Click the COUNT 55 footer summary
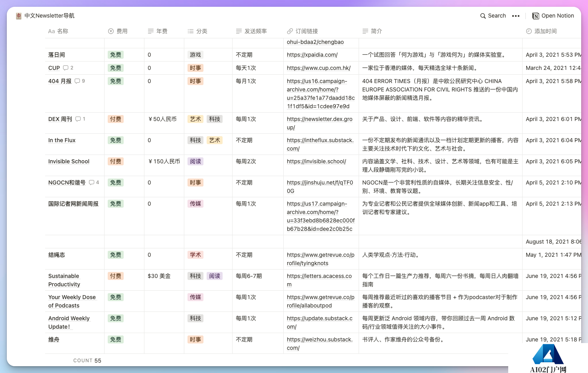 coord(87,361)
